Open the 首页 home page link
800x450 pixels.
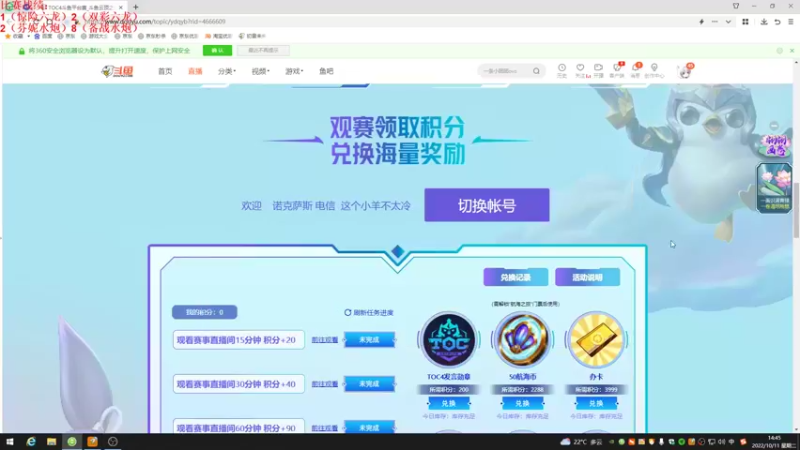[165, 71]
